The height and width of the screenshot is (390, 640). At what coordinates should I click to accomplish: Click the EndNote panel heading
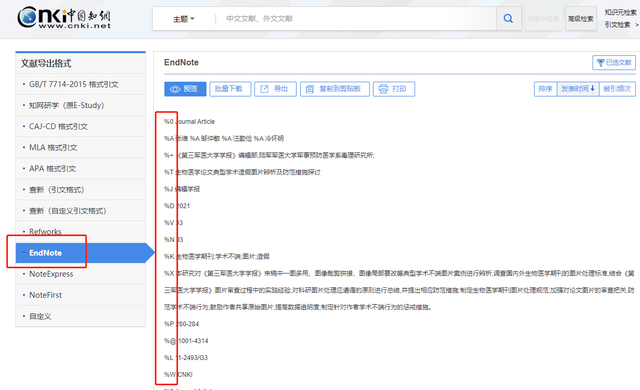pyautogui.click(x=181, y=62)
